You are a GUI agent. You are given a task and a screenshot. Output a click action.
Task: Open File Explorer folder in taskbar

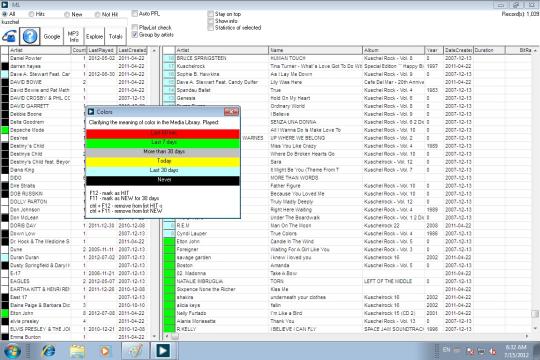click(77, 351)
